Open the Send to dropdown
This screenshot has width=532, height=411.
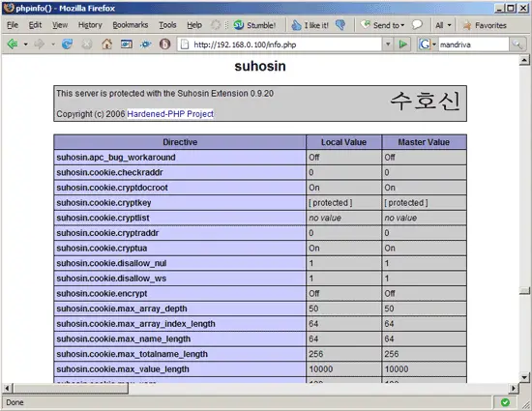point(382,25)
